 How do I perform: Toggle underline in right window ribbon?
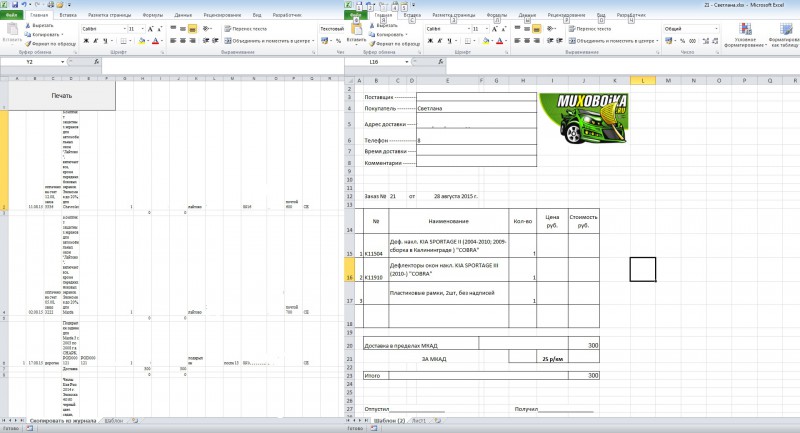(449, 41)
